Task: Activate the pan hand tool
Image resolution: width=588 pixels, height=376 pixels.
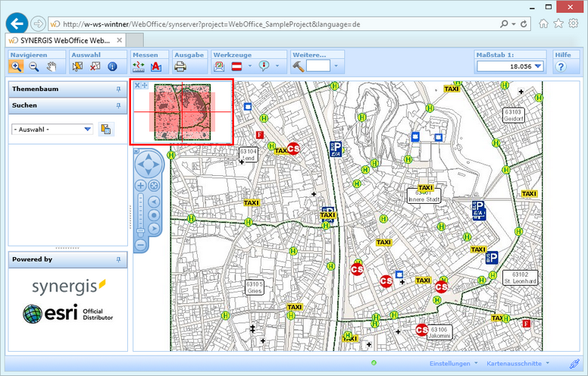Action: pos(52,67)
